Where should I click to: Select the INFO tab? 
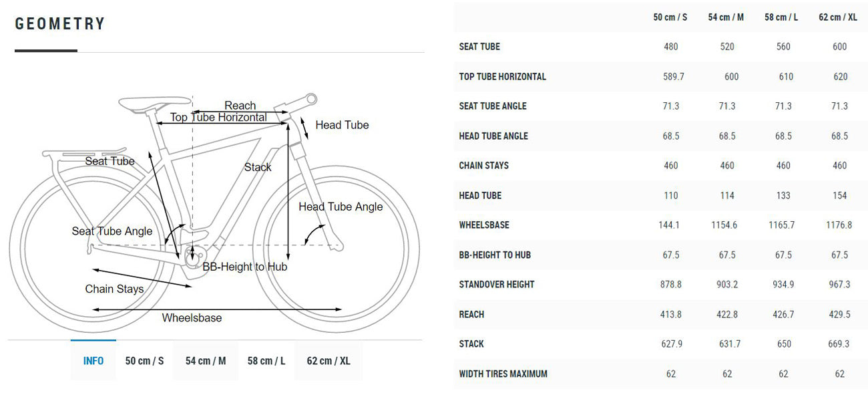tap(93, 361)
